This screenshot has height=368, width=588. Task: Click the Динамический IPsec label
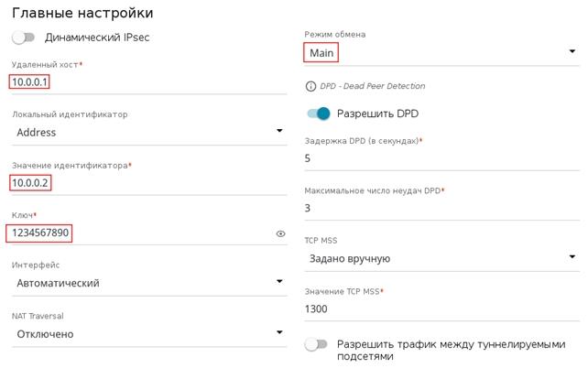pos(97,38)
